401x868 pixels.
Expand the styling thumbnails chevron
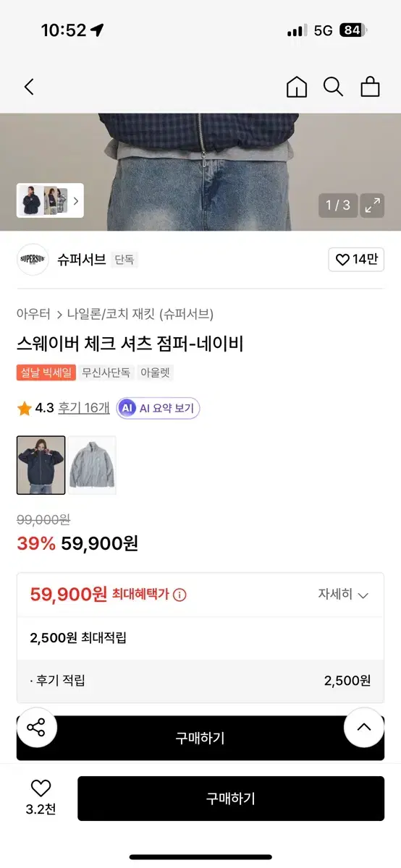(76, 201)
